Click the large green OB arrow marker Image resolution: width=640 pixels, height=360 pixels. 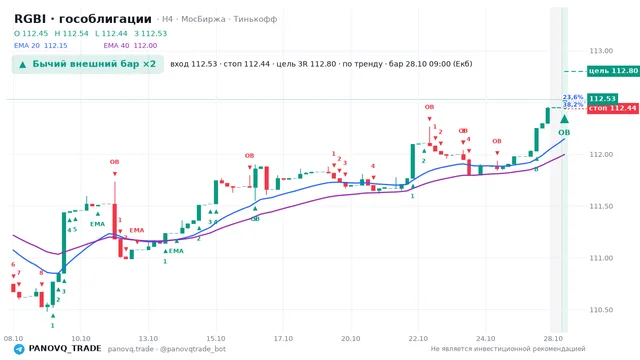click(x=564, y=119)
